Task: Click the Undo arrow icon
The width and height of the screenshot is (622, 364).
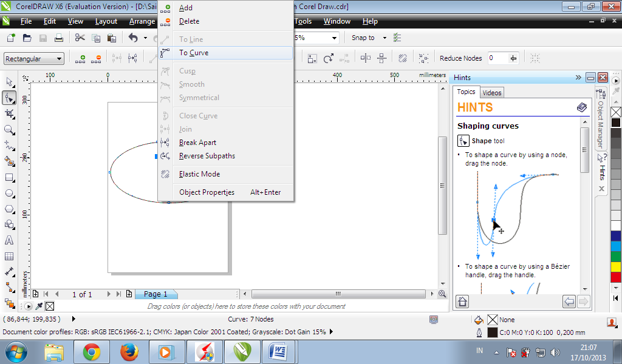Action: click(x=133, y=38)
